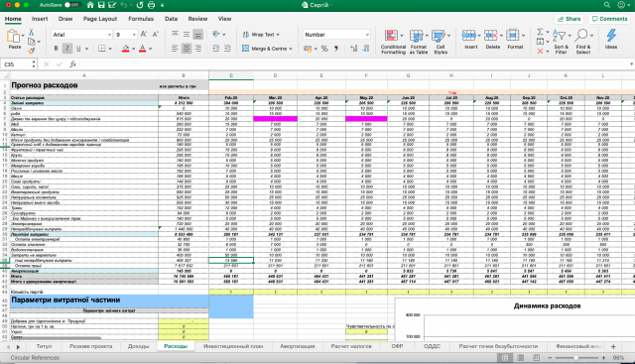635x364 pixels.
Task: Set vertical align top
Action: [x=175, y=35]
